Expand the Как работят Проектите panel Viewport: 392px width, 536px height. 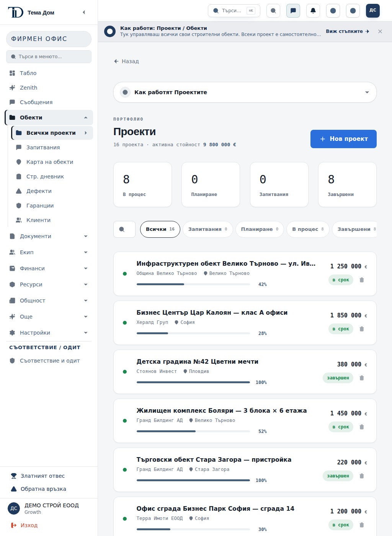pyautogui.click(x=245, y=92)
